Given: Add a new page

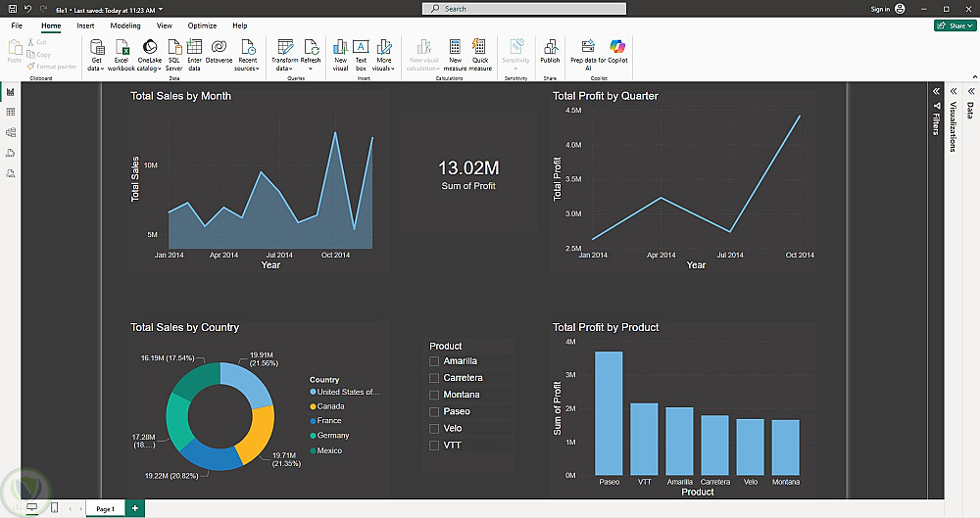Looking at the screenshot, I should coord(135,508).
